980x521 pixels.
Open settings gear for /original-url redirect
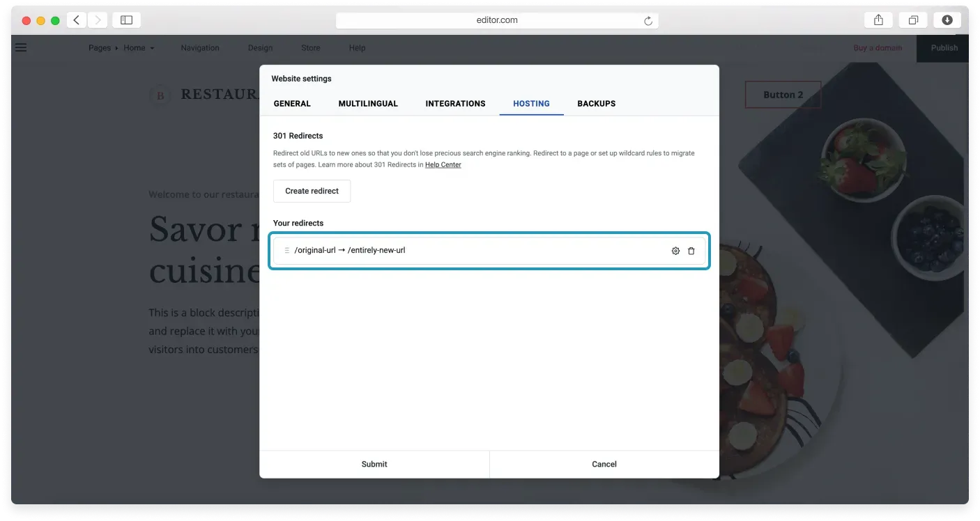[x=675, y=251]
